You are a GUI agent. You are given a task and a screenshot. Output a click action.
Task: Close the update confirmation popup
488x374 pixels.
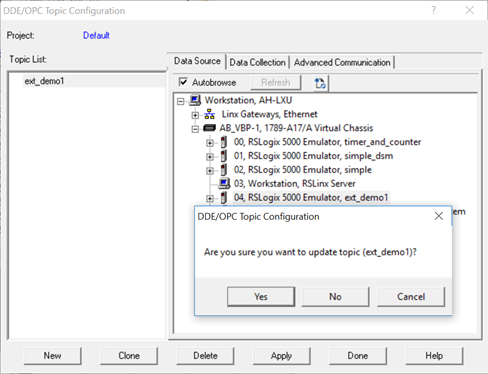pyautogui.click(x=439, y=216)
